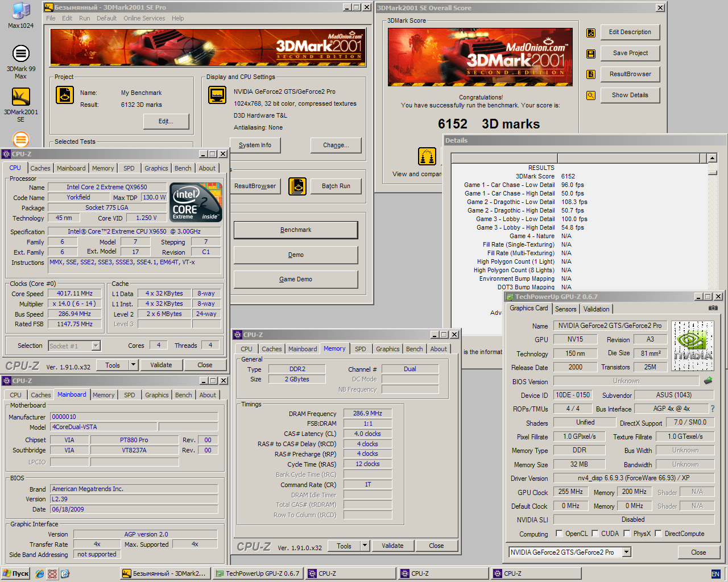Click the GPU-Z title bar icon
Viewport: 728px width, 582px height.
click(510, 297)
